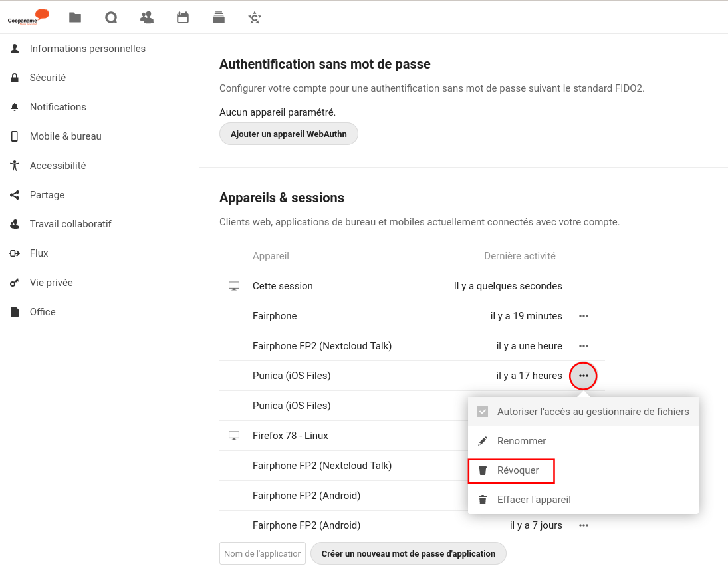
Task: Open the Talk app icon in top bar
Action: coord(111,17)
